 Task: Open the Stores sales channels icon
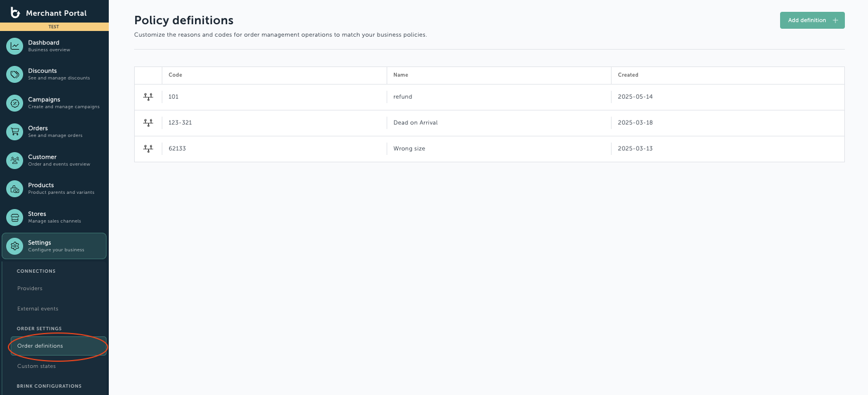[x=15, y=218]
